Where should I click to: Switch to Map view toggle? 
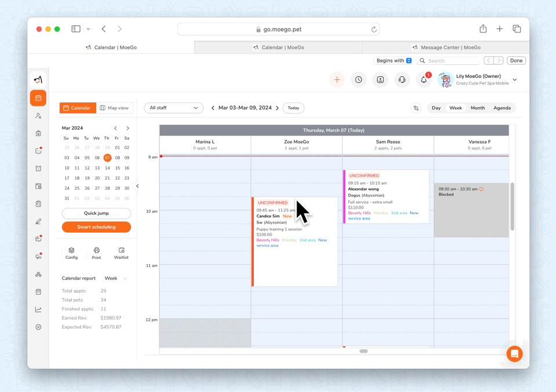coord(115,108)
